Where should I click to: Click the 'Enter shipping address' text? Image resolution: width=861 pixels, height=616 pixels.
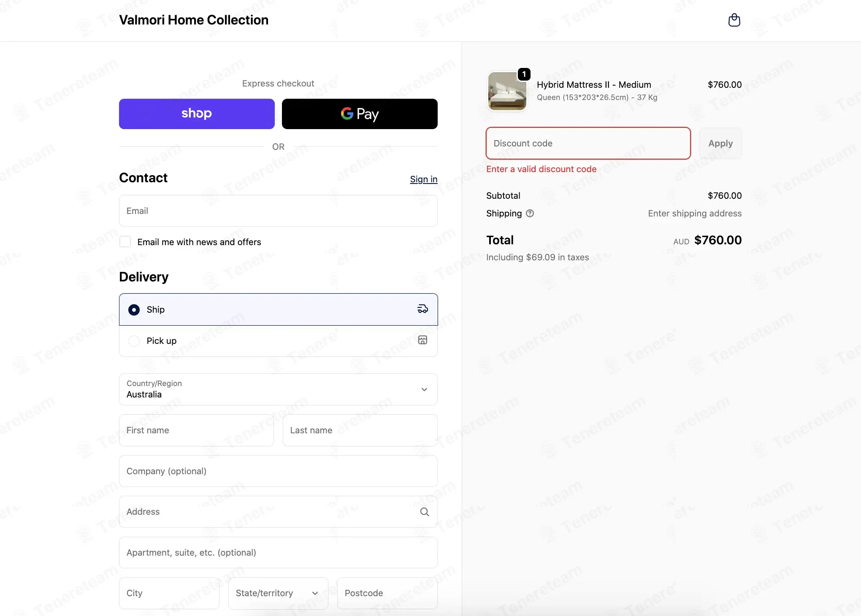click(695, 213)
